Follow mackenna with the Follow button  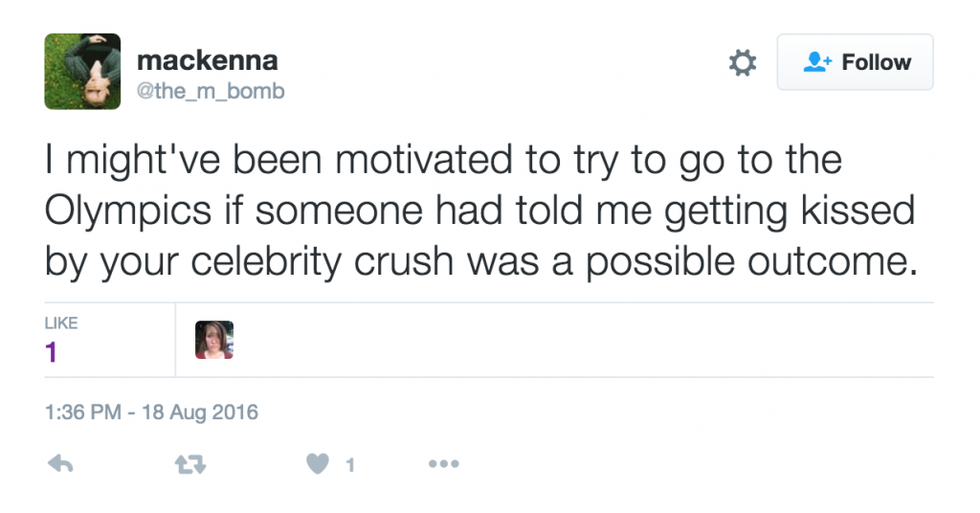coord(855,63)
